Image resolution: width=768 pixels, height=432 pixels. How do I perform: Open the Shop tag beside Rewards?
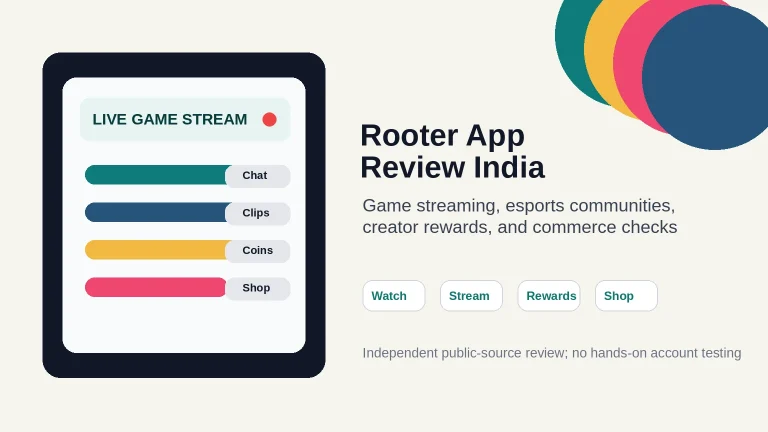(626, 296)
